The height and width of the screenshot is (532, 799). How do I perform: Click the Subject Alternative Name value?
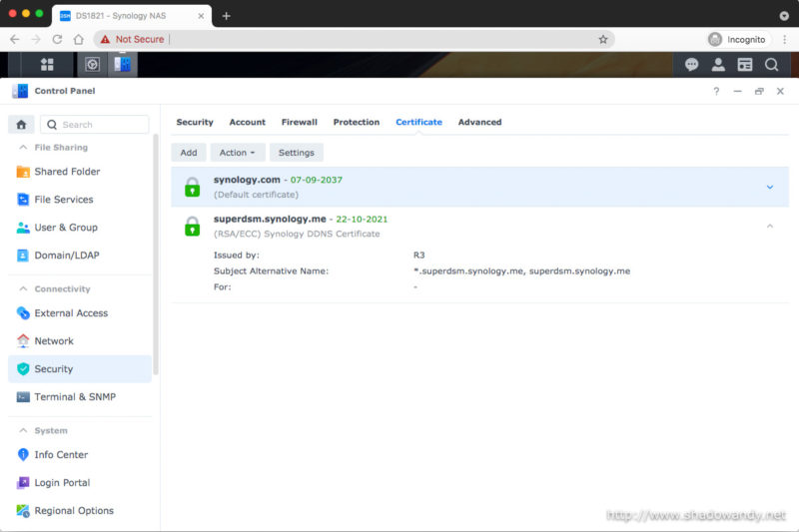point(521,271)
